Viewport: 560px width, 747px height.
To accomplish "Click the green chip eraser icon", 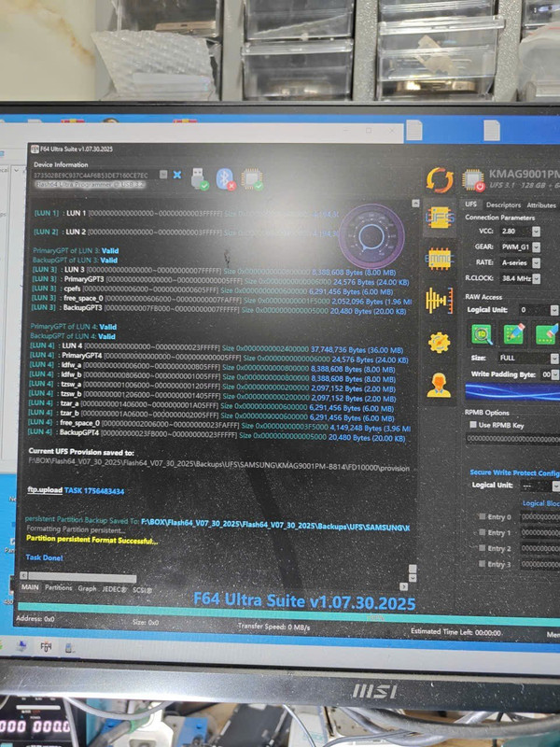I will [x=547, y=334].
